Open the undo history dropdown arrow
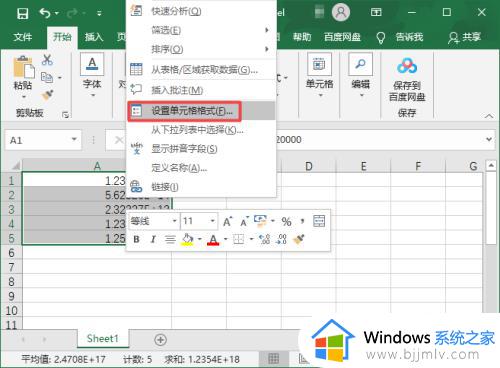This screenshot has height=368, width=500. tap(57, 13)
